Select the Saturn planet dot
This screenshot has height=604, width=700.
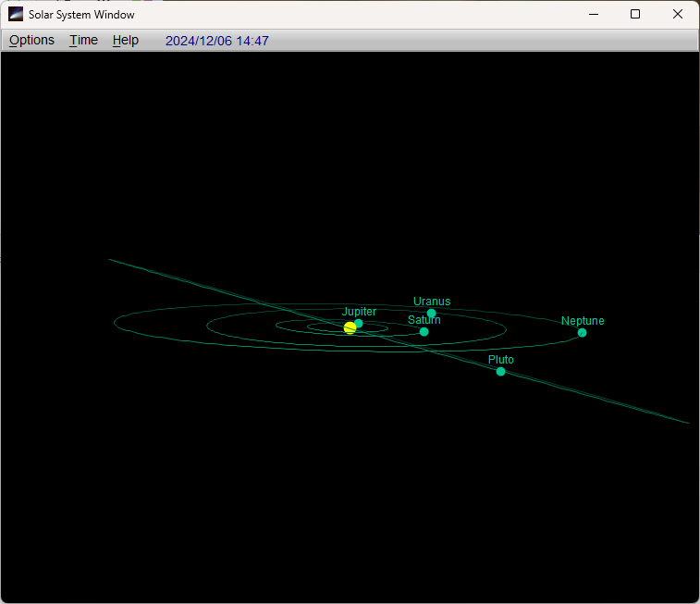[x=424, y=332]
